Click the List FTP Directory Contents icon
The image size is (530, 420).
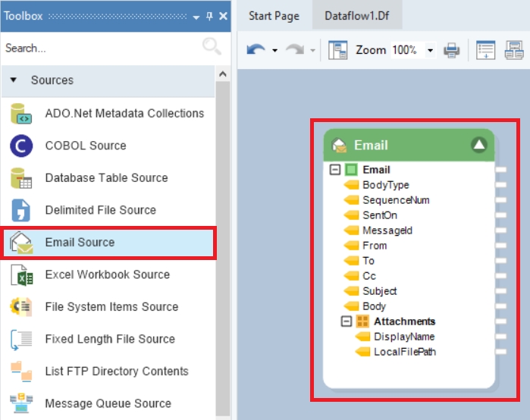(21, 371)
